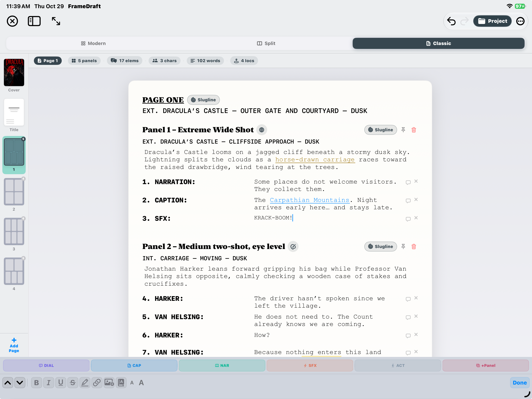The width and height of the screenshot is (532, 399).
Task: Add a comment on the NARRATION line
Action: pos(408,182)
